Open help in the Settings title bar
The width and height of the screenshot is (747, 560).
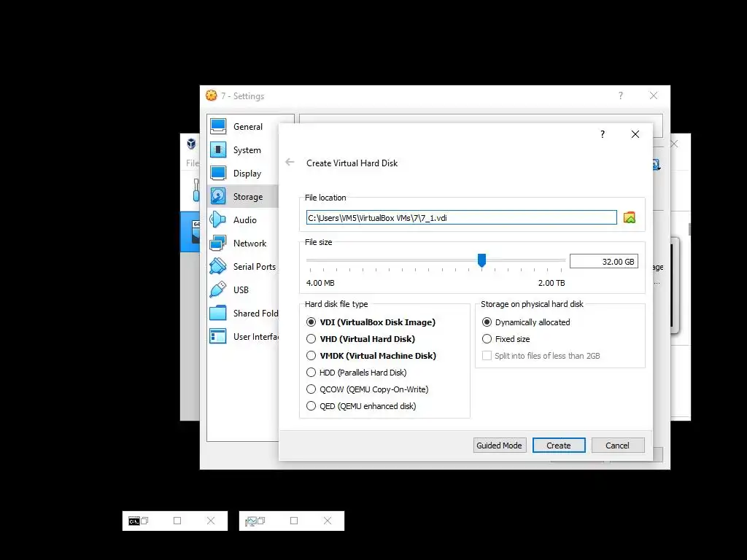tap(620, 96)
